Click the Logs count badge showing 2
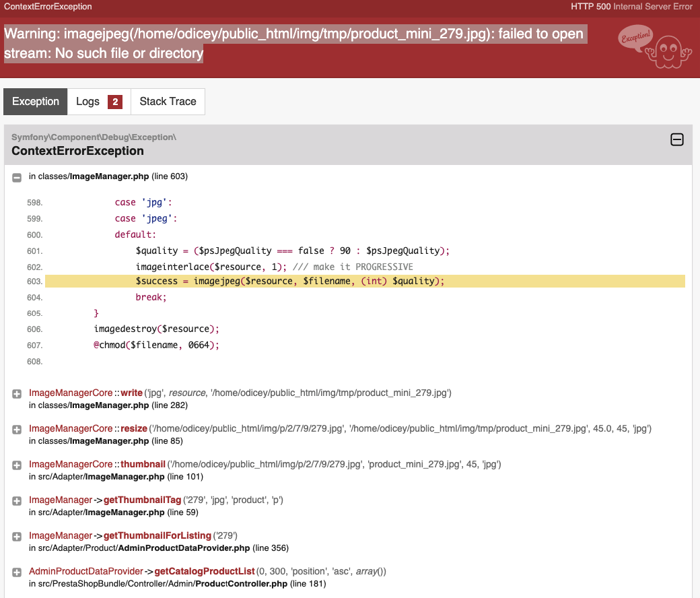This screenshot has width=700, height=598. pos(115,102)
